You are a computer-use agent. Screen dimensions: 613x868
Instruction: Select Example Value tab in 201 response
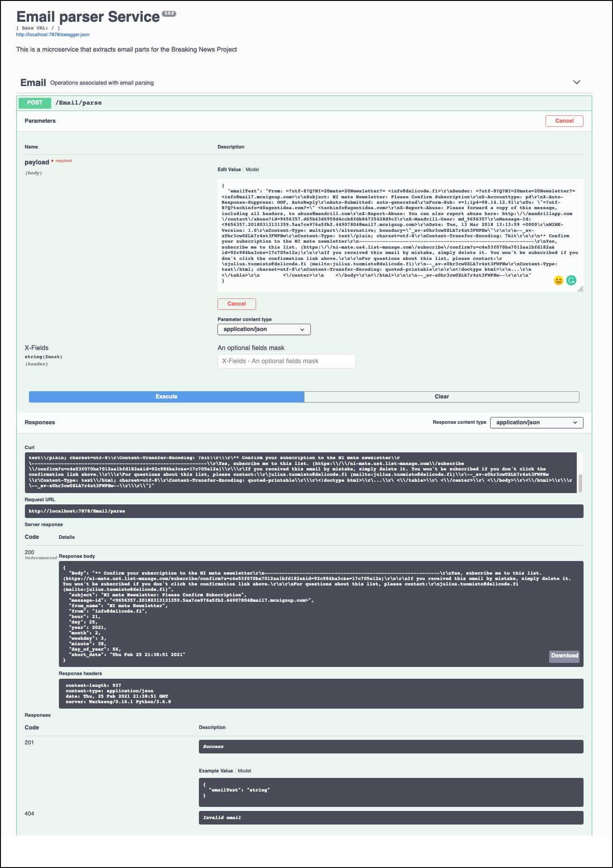point(216,771)
